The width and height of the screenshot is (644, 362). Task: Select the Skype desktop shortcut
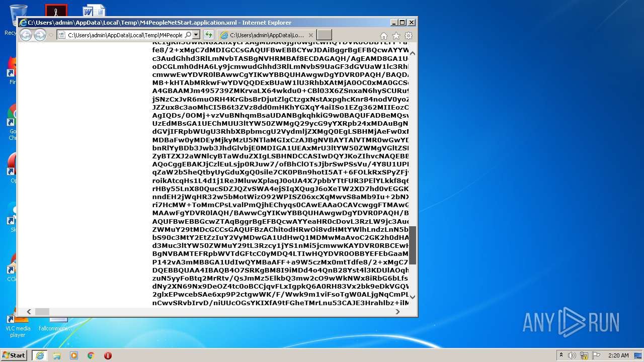pos(12,217)
